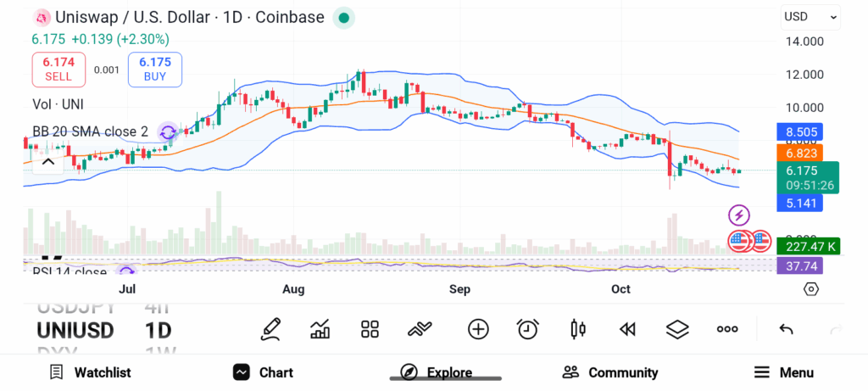Open the USD currency dropdown
868x391 pixels.
pos(810,16)
